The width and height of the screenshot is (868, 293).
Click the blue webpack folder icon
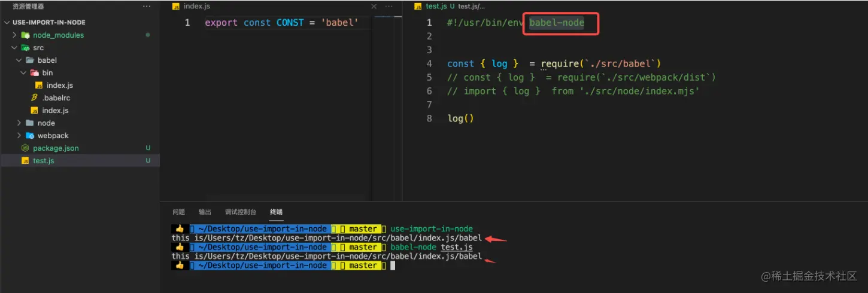click(x=30, y=136)
